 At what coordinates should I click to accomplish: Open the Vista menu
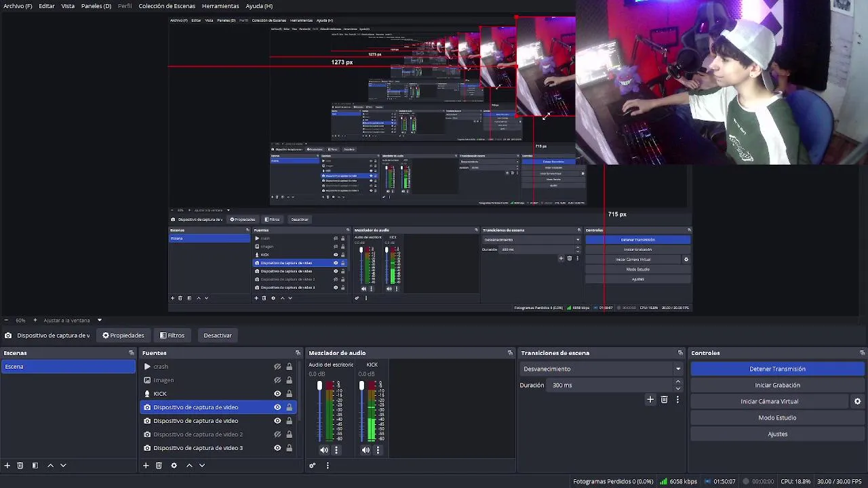point(68,6)
